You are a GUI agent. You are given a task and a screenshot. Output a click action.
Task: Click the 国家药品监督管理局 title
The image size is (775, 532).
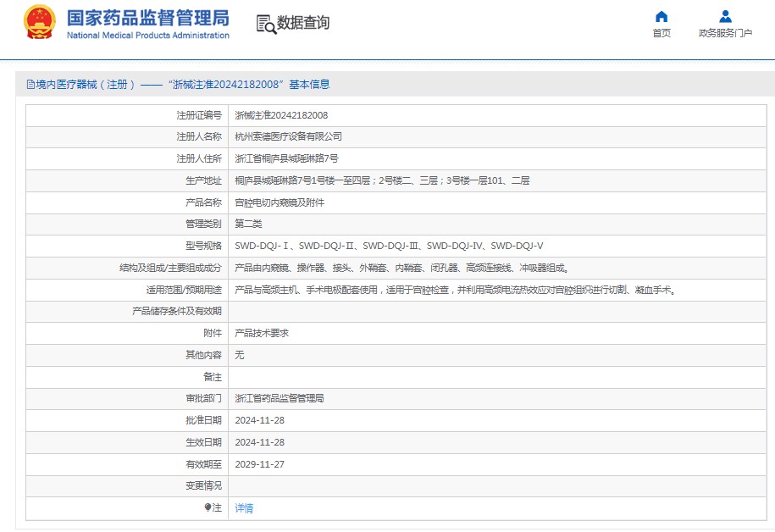click(x=147, y=18)
